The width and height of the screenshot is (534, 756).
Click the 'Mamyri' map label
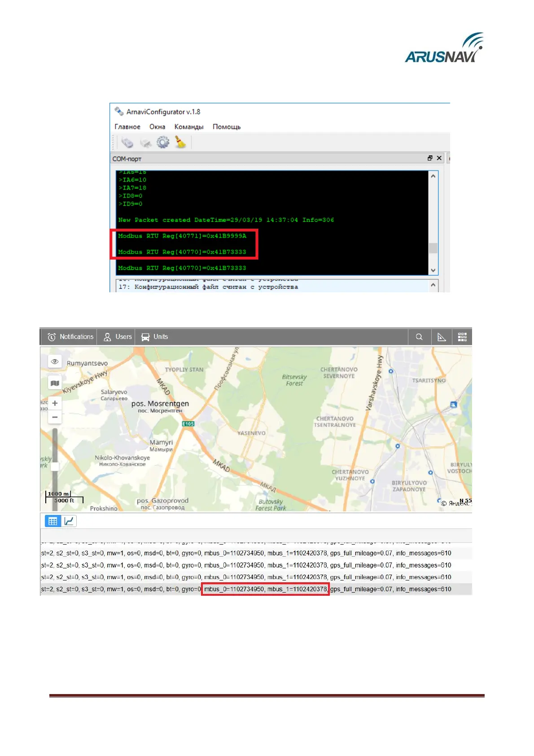[x=161, y=442]
